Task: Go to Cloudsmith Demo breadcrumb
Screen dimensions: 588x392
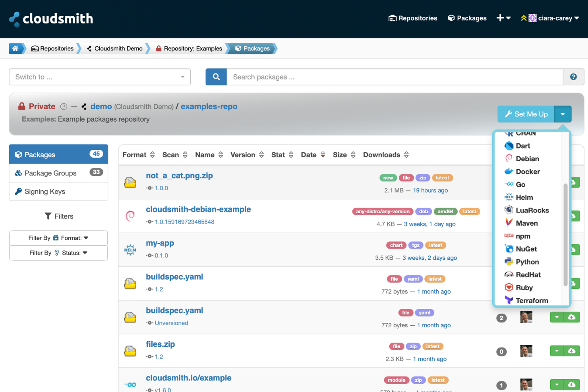Action: [114, 48]
